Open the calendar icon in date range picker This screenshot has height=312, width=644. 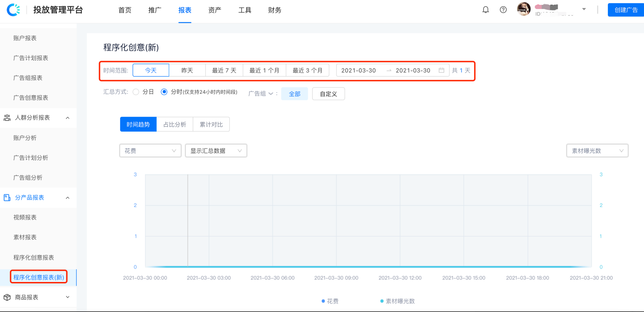[x=442, y=70]
